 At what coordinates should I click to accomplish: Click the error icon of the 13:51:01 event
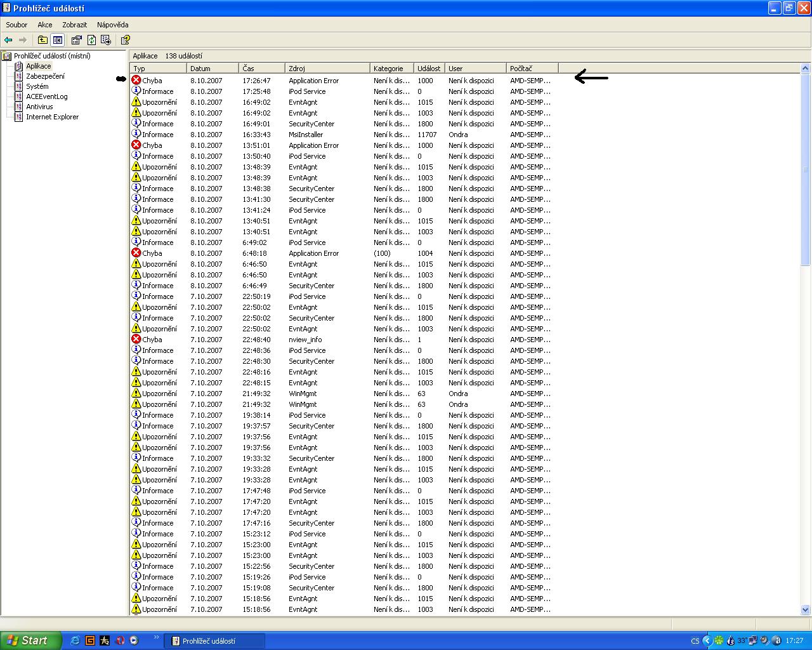(x=136, y=145)
